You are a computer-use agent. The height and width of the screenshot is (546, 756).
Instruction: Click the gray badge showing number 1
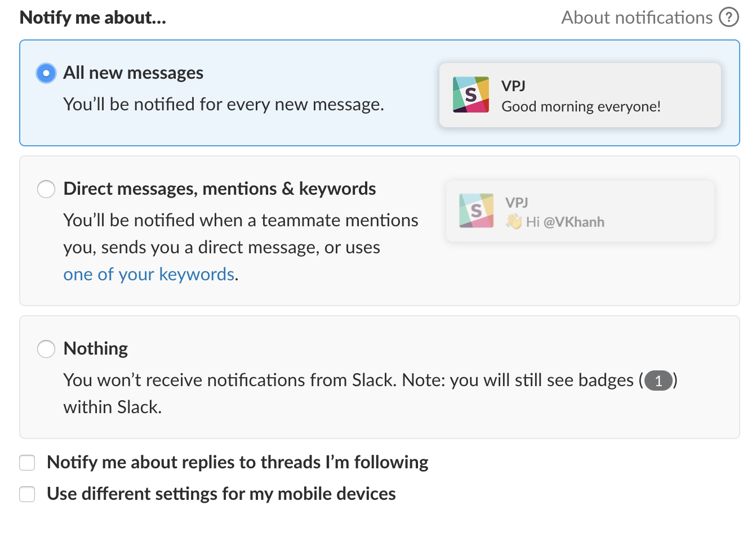tap(658, 381)
